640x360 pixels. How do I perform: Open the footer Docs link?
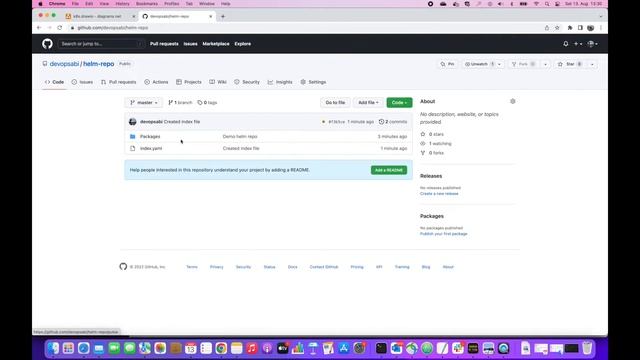(293, 267)
